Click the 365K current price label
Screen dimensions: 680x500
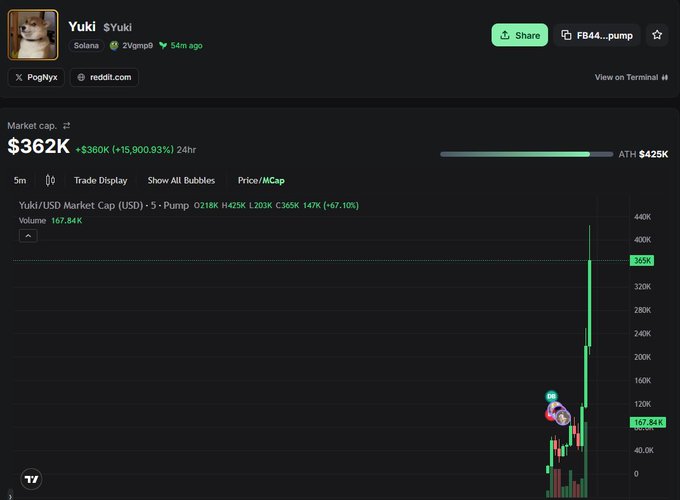(642, 261)
